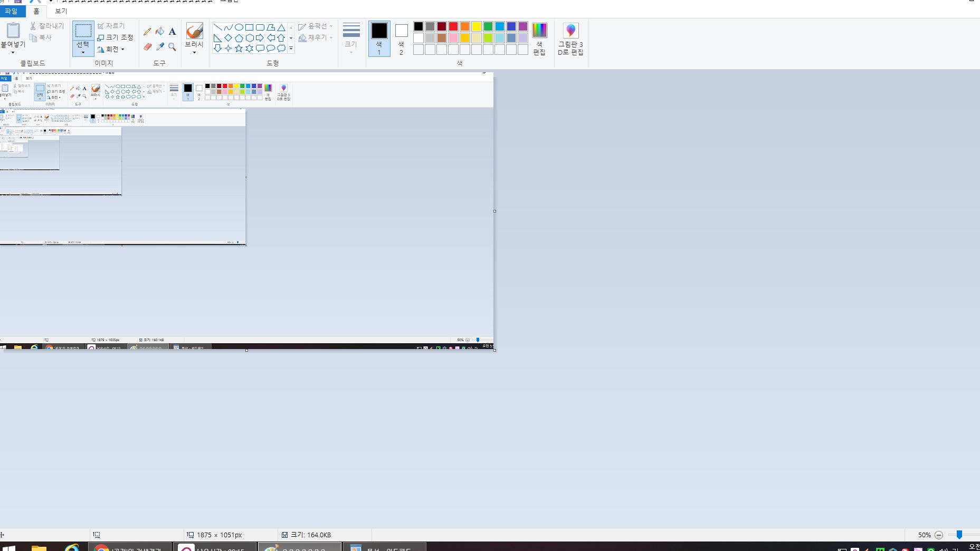Viewport: 980px width, 551px height.
Task: Pick the green color swatch
Action: tap(488, 26)
